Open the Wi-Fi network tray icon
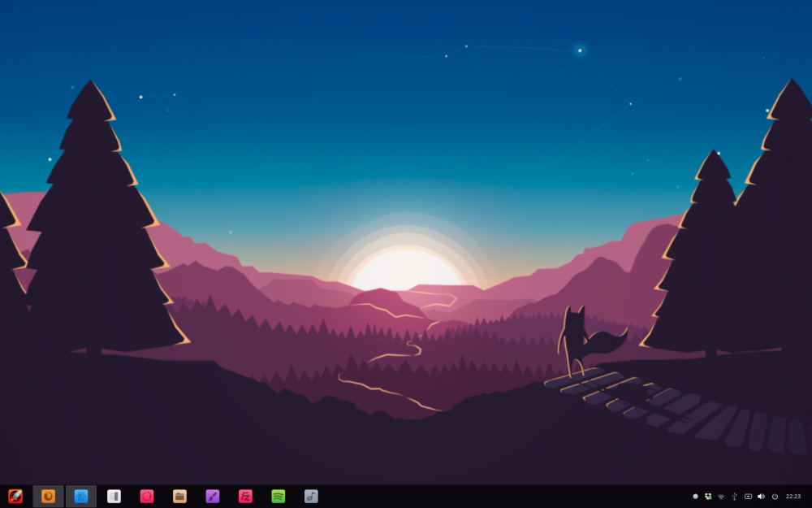This screenshot has width=812, height=508. tap(721, 497)
